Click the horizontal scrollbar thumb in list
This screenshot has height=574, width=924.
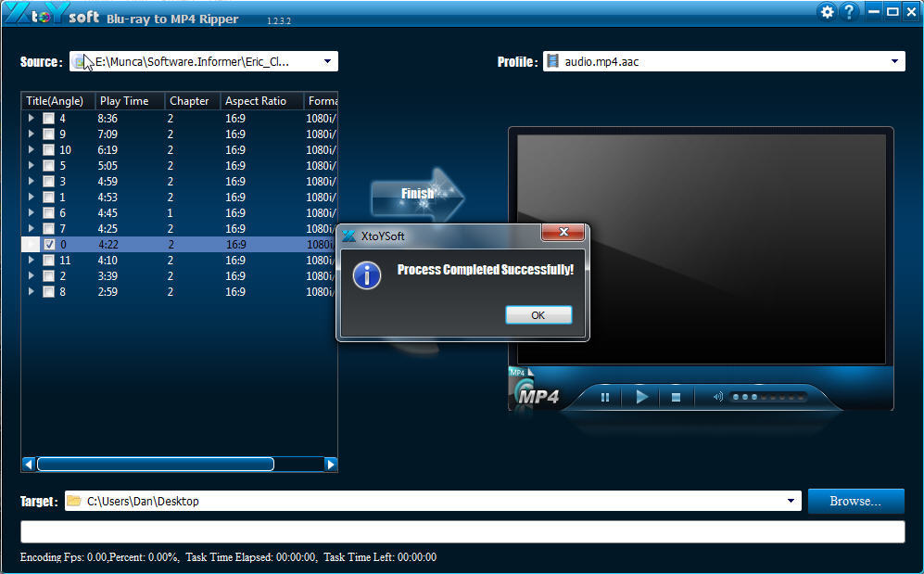156,465
